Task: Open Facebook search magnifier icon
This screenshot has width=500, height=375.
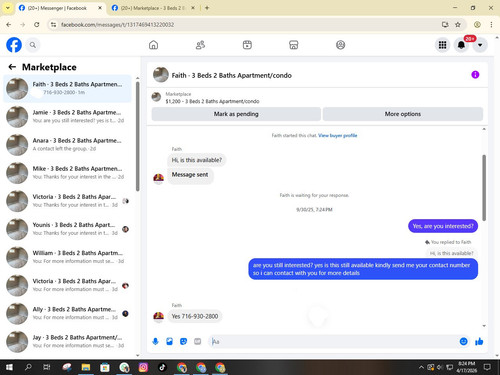Action: click(33, 45)
